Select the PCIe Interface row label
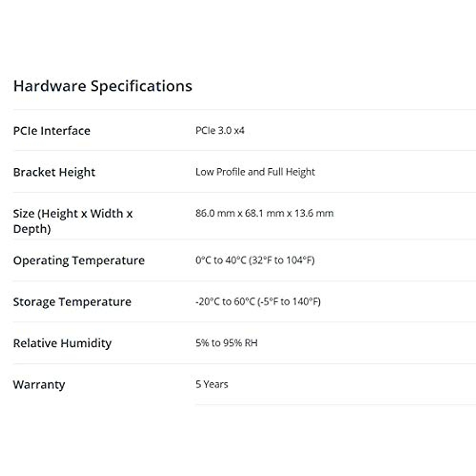The height and width of the screenshot is (476, 476). pyautogui.click(x=52, y=131)
